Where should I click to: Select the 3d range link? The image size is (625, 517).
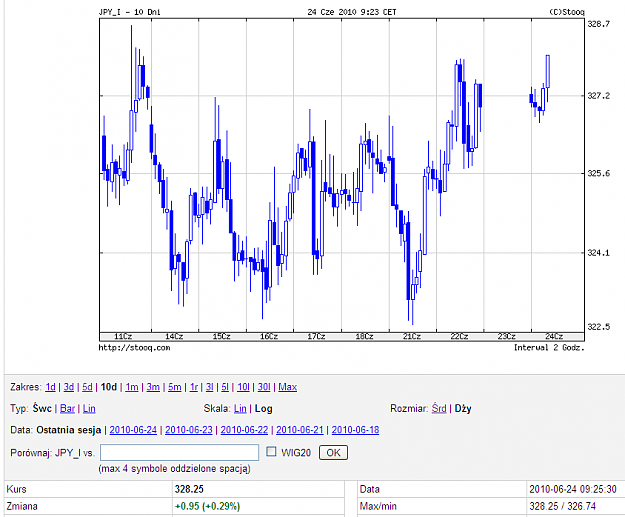[69, 387]
